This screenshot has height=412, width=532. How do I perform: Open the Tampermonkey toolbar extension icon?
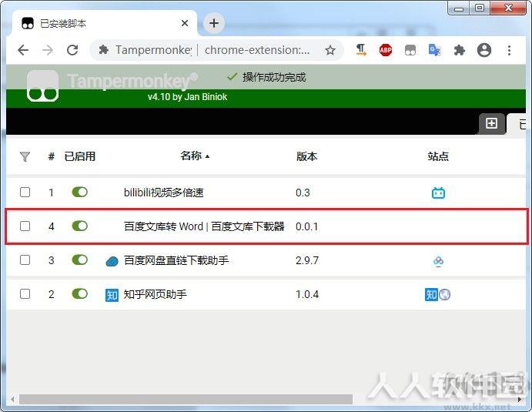coord(410,50)
